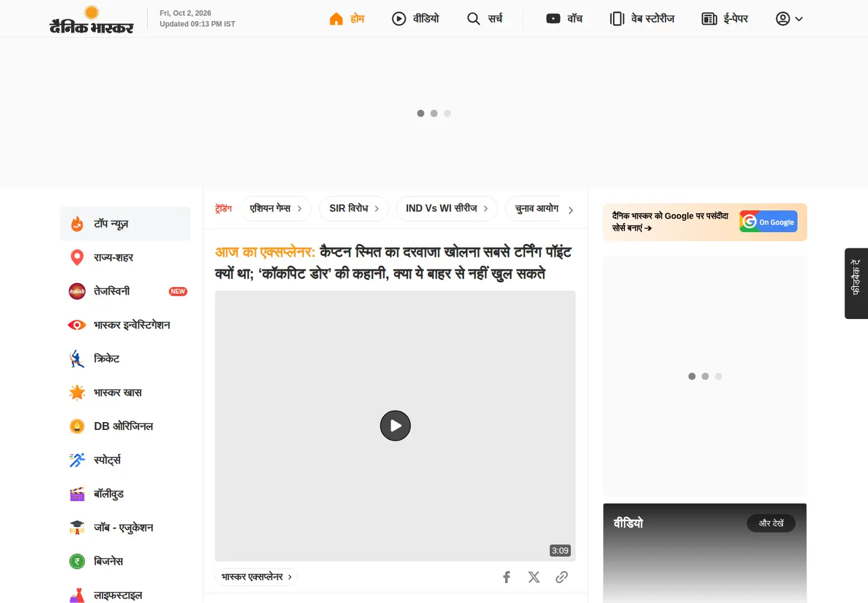Open तेजस्विनी section with NEW badge
868x603 pixels.
pos(125,291)
